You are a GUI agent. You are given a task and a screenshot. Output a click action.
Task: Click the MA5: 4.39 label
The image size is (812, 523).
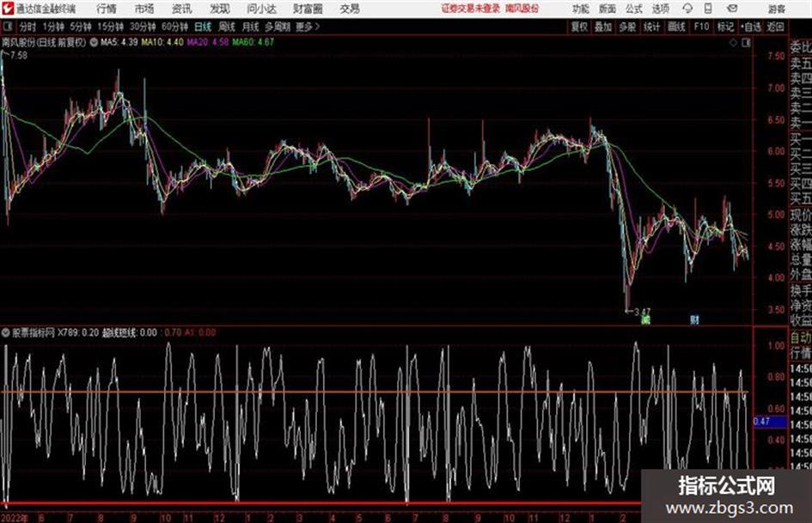[x=119, y=42]
